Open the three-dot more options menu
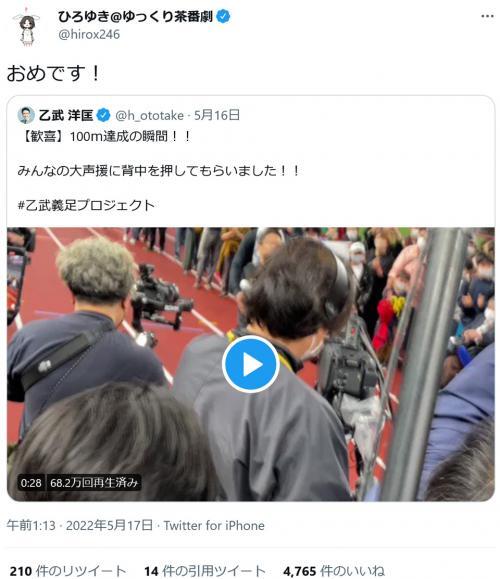Image resolution: width=500 pixels, height=579 pixels. pyautogui.click(x=487, y=16)
